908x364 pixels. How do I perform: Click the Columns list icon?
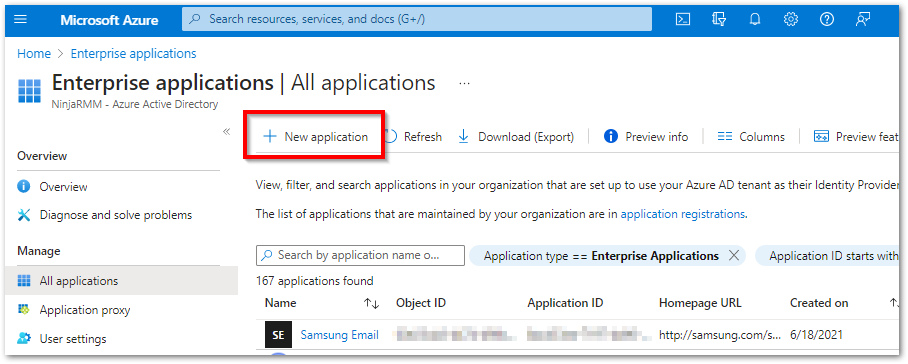click(724, 137)
